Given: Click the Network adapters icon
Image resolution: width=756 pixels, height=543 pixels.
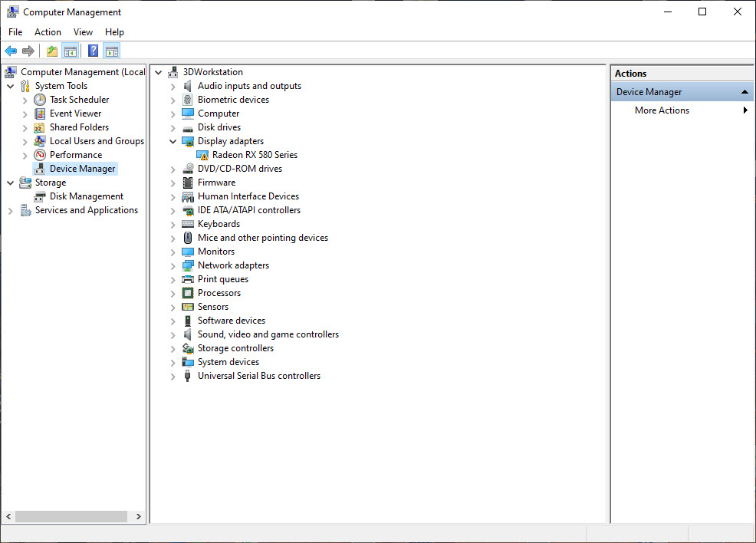Looking at the screenshot, I should click(x=188, y=265).
